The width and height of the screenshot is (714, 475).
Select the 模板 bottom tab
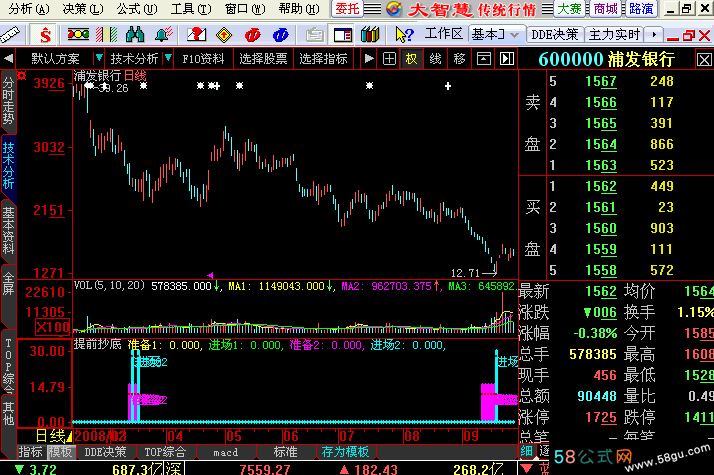[x=60, y=452]
